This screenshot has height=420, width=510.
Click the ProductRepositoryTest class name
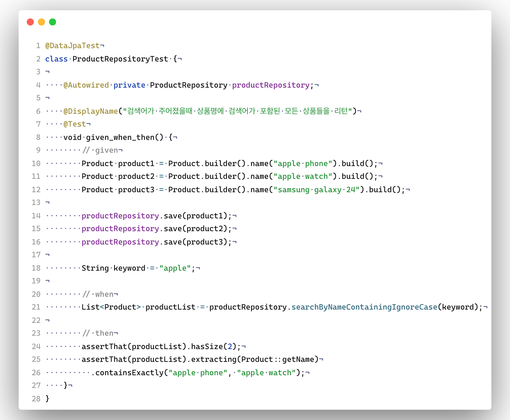(x=120, y=59)
